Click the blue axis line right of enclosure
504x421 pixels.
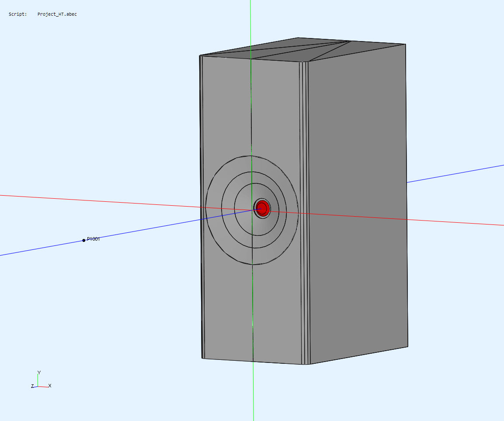pyautogui.click(x=455, y=174)
